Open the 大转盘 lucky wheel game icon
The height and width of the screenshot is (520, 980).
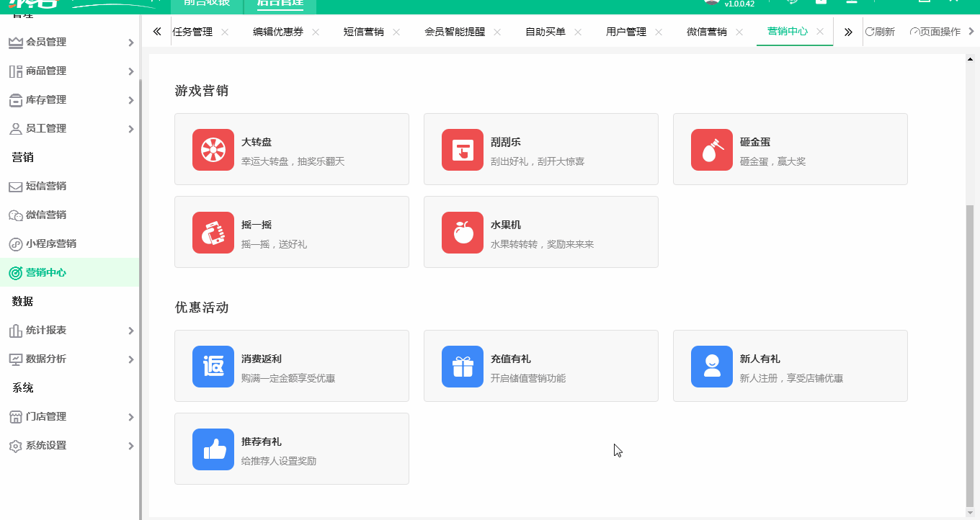coord(213,149)
